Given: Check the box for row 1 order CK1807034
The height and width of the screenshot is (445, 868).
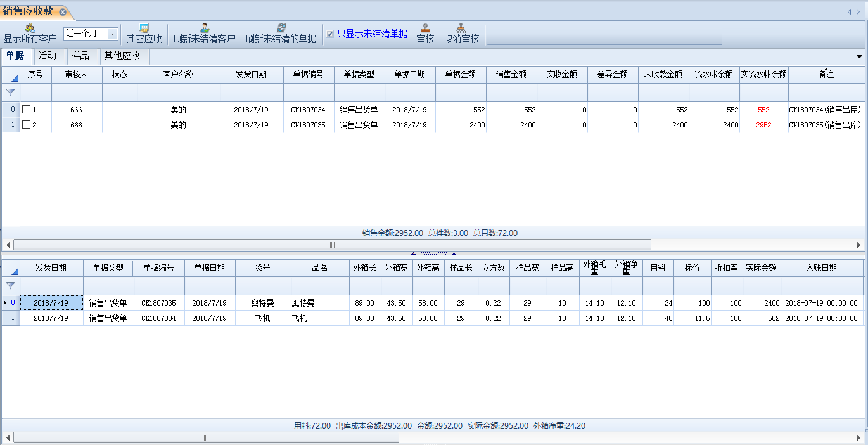Looking at the screenshot, I should coord(26,110).
